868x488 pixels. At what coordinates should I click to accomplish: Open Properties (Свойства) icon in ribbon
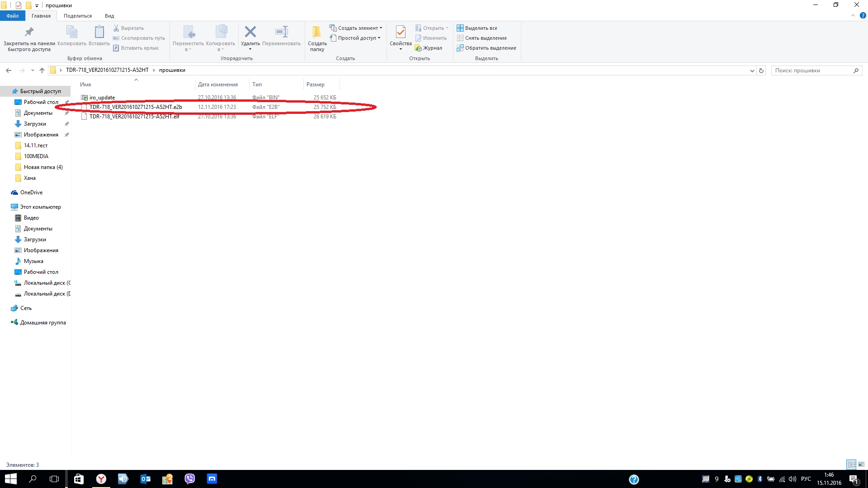tap(401, 33)
